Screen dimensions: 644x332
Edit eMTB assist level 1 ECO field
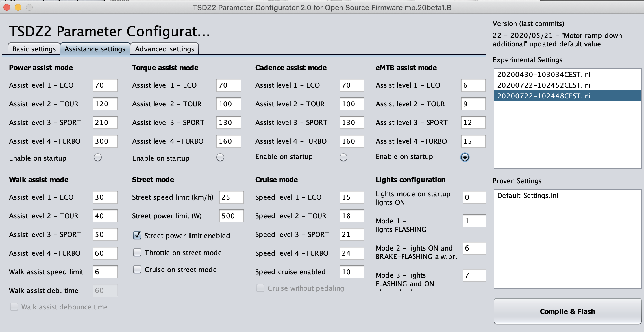click(x=473, y=85)
